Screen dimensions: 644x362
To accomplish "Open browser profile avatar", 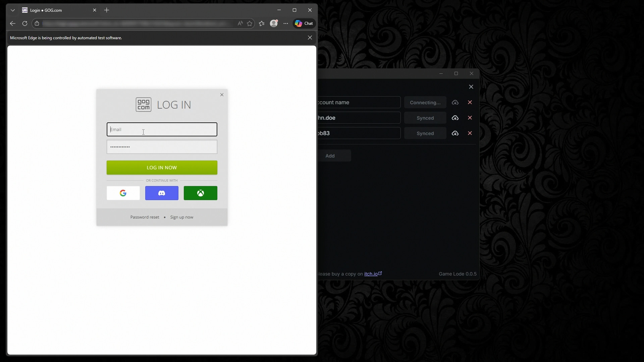I will click(x=274, y=23).
